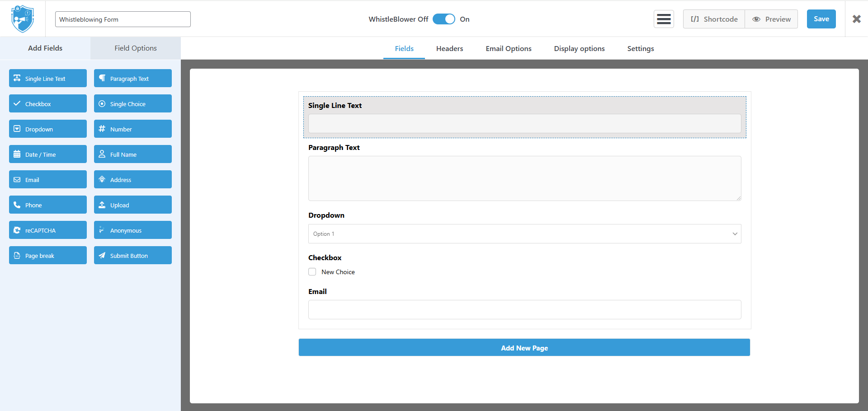Click the WhistleBlower shield logo
This screenshot has height=411, width=868.
pos(23,19)
